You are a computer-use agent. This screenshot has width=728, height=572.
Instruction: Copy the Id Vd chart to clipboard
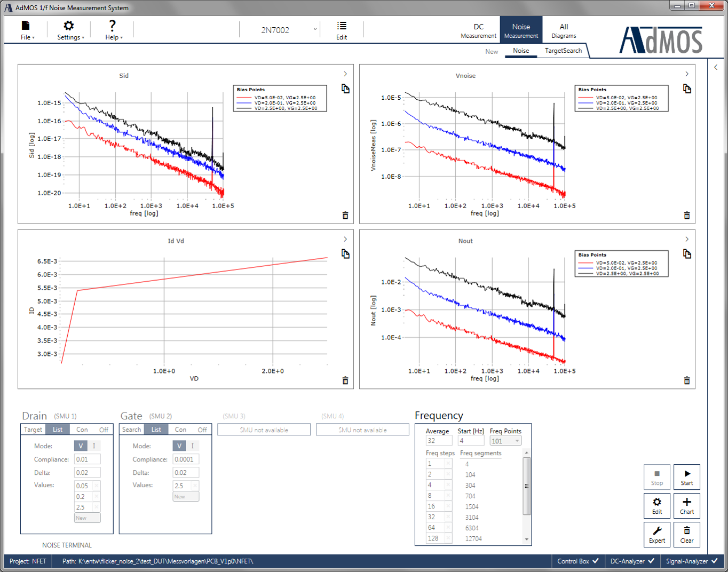point(345,254)
